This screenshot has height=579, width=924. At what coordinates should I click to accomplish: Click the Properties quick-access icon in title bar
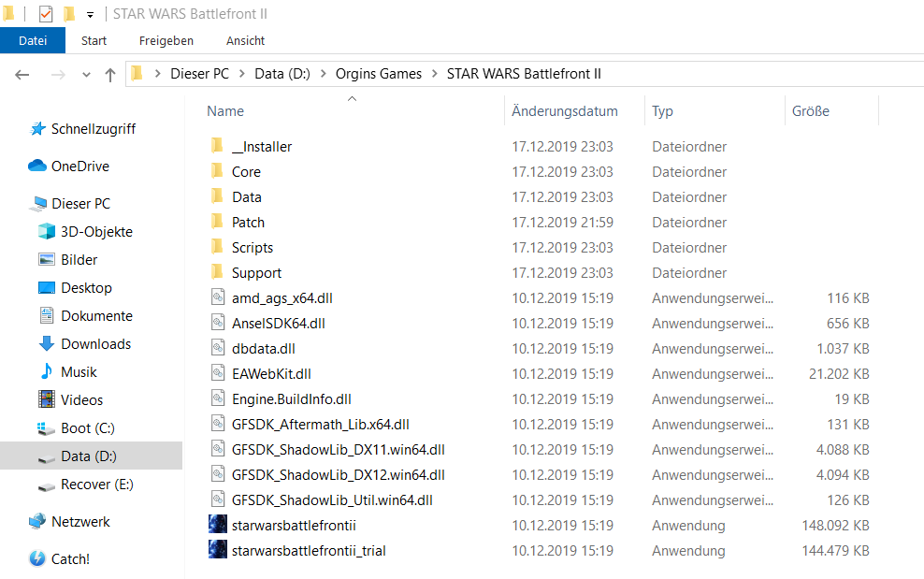coord(46,13)
